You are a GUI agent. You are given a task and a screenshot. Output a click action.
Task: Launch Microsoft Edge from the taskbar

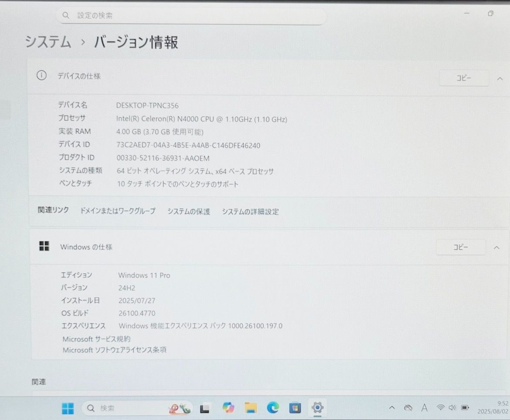pyautogui.click(x=273, y=408)
